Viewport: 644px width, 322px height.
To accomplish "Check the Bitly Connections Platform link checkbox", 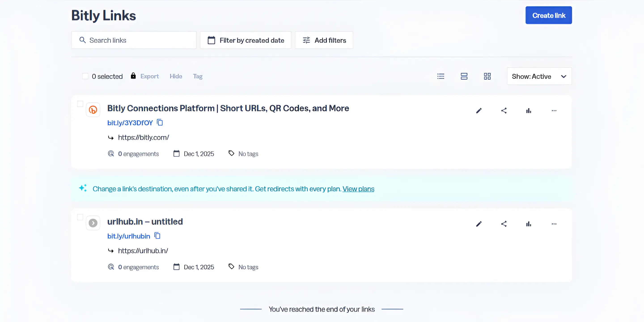I will click(x=80, y=104).
